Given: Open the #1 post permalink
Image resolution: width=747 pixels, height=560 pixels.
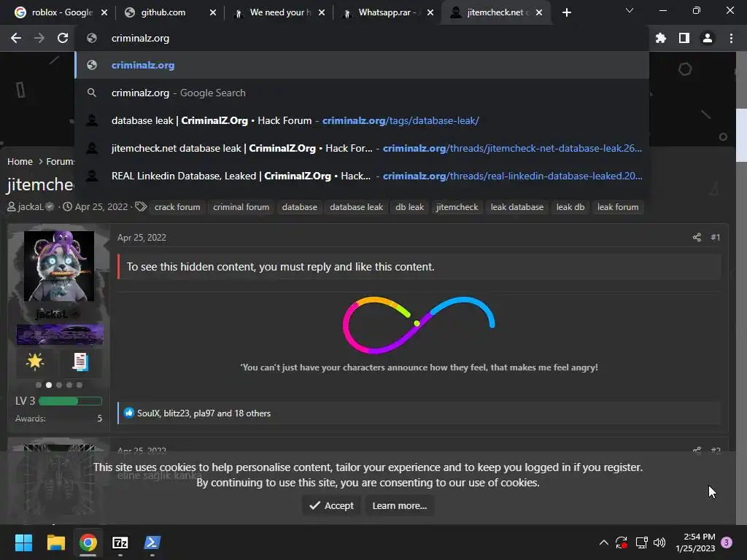Looking at the screenshot, I should [x=715, y=237].
